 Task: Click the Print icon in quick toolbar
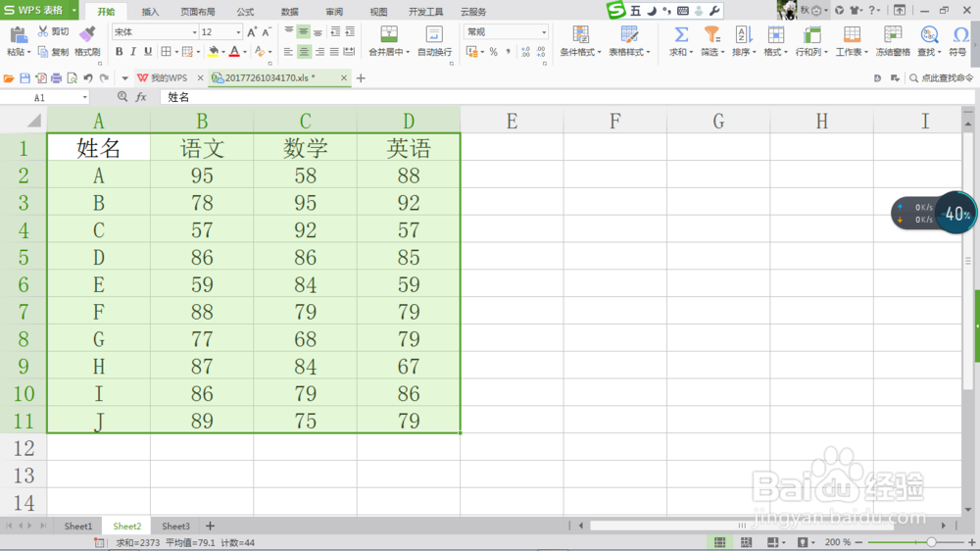(x=56, y=78)
